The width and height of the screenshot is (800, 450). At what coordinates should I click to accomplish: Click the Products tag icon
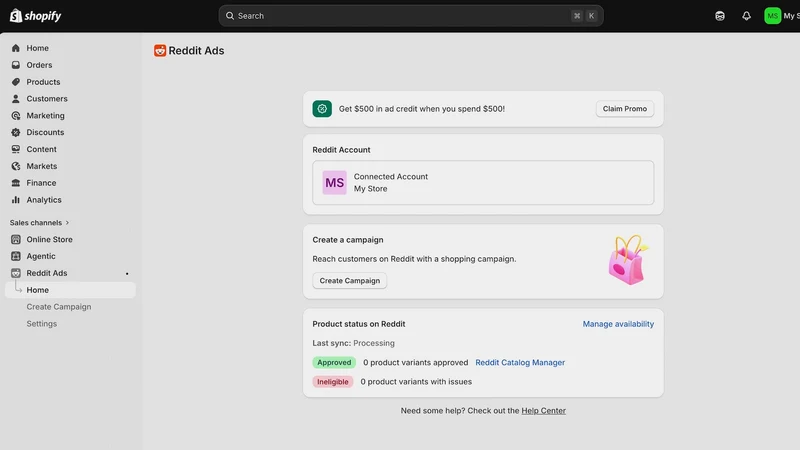[x=16, y=82]
